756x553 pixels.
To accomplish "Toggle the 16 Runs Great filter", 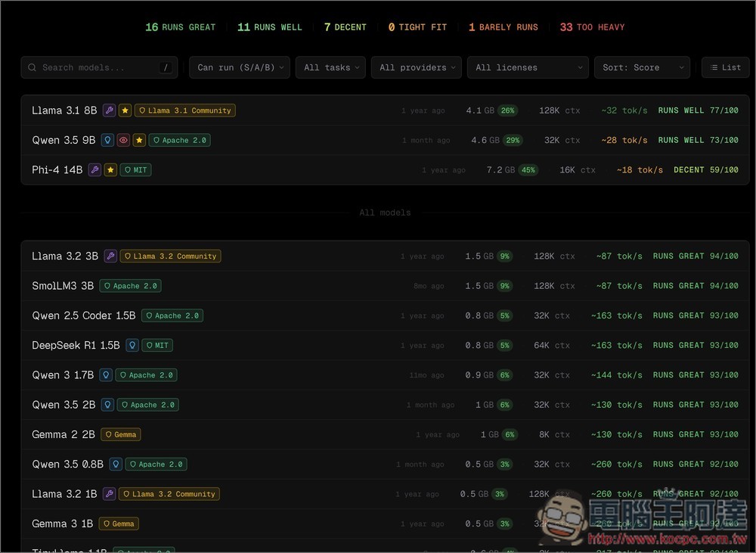I will tap(180, 27).
